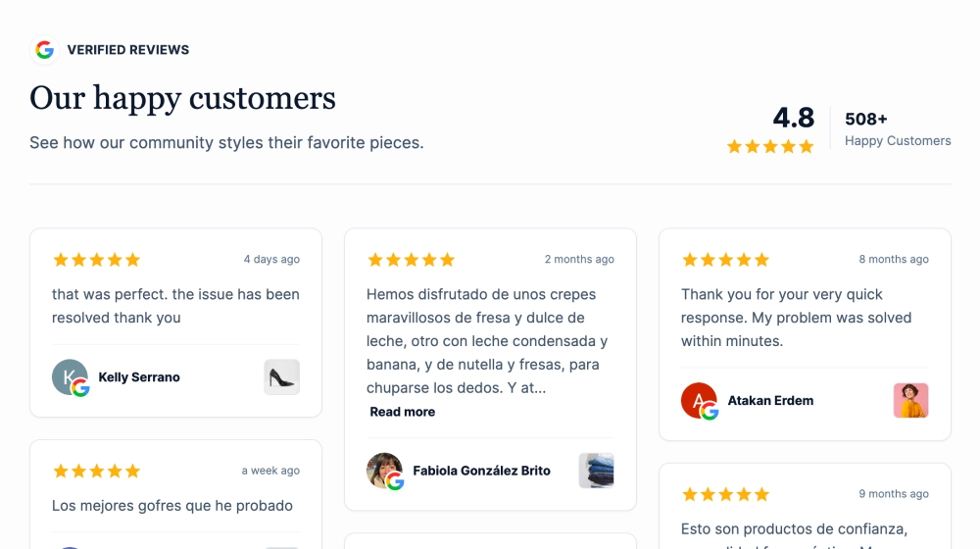The height and width of the screenshot is (549, 980).
Task: Click the Verified Reviews label
Action: 128,50
